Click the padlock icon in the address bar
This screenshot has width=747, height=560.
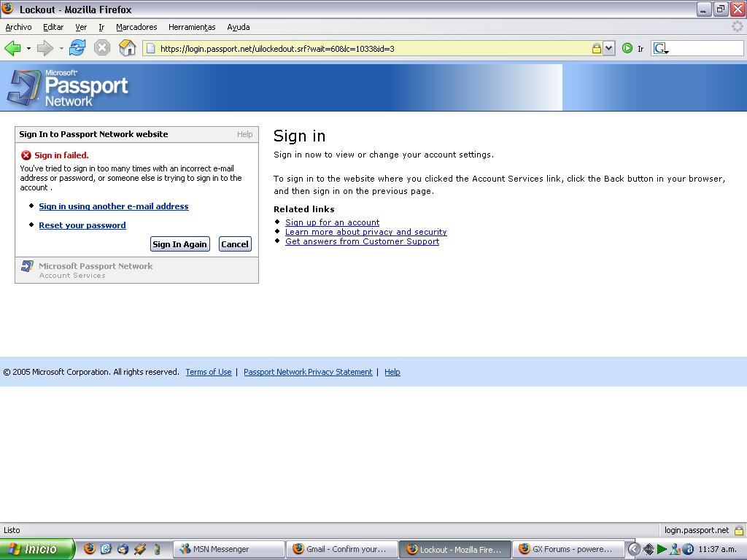click(596, 49)
